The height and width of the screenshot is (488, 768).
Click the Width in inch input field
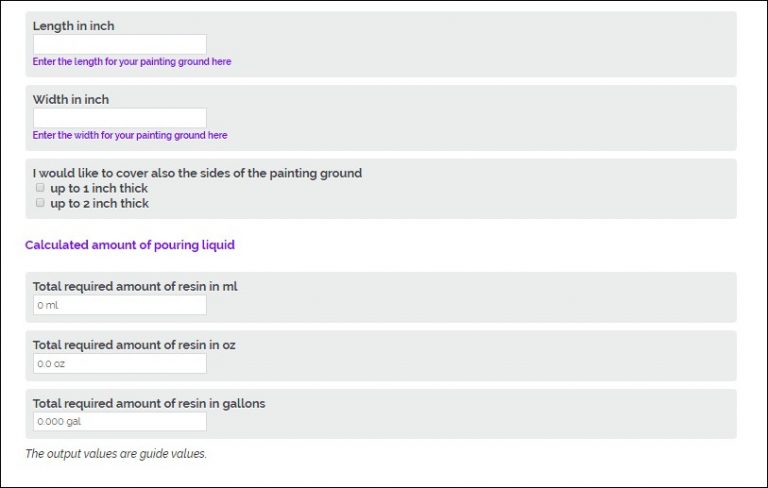click(x=119, y=118)
